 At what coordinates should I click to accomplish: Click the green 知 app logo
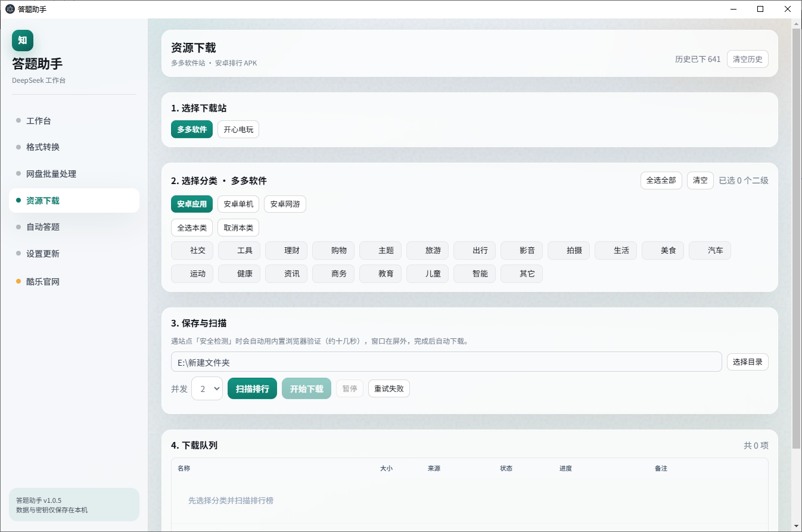(23, 41)
